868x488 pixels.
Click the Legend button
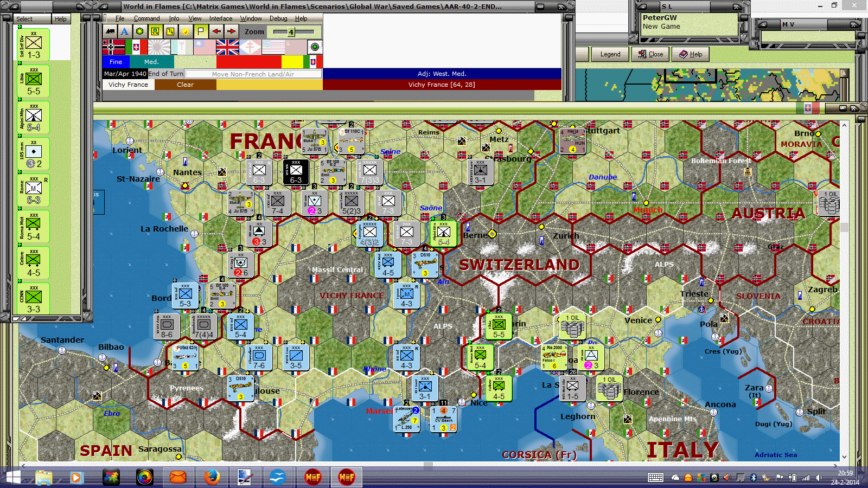610,54
